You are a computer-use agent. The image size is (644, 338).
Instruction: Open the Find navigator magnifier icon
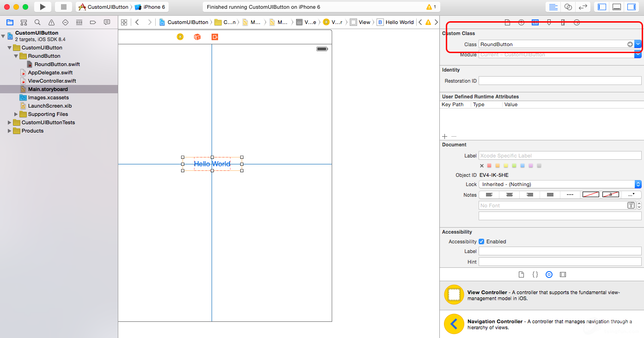click(37, 22)
